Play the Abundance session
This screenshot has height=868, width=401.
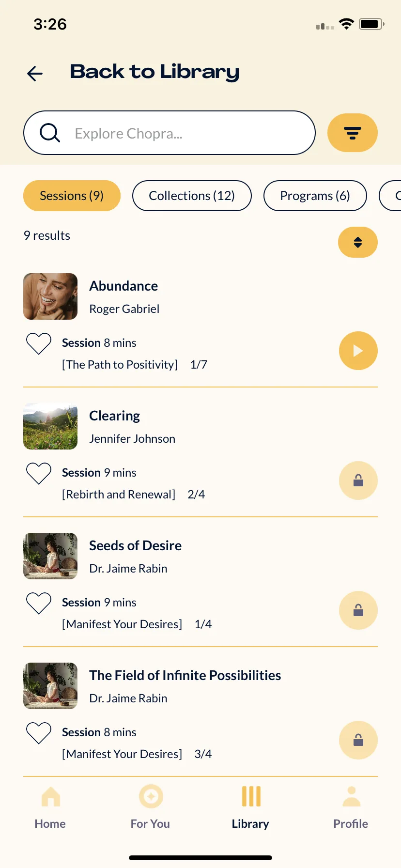point(358,351)
